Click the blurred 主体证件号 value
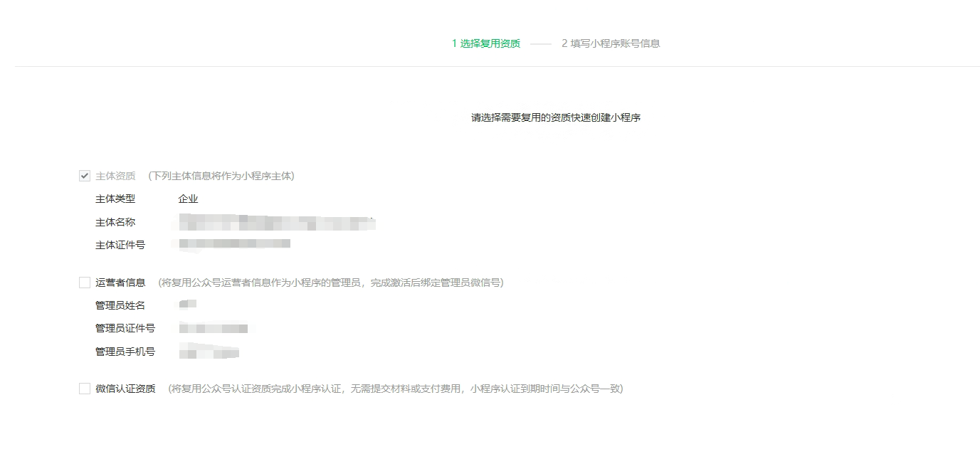The height and width of the screenshot is (464, 980). [234, 243]
